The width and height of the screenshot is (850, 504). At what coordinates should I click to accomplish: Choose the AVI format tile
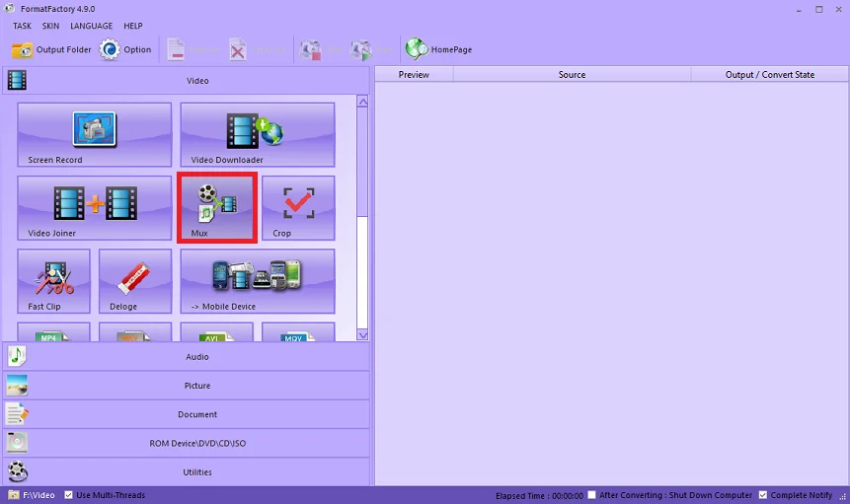tap(217, 331)
